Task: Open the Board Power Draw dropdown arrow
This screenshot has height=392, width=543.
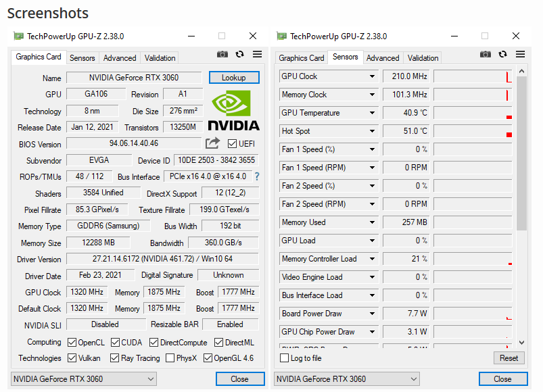Action: (372, 314)
